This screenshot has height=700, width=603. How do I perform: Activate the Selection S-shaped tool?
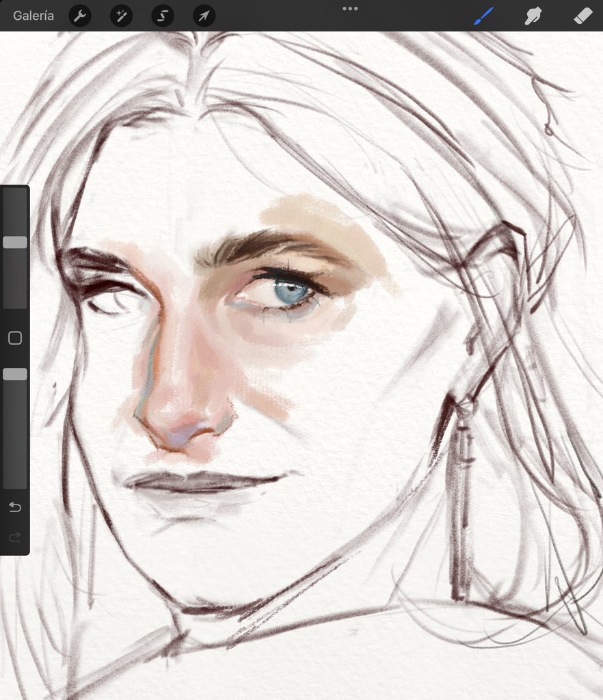click(163, 16)
